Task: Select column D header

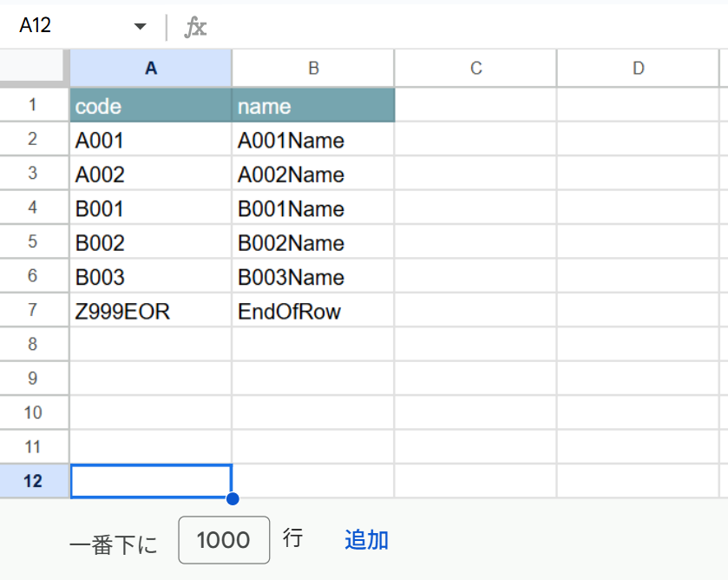Action: click(x=638, y=69)
